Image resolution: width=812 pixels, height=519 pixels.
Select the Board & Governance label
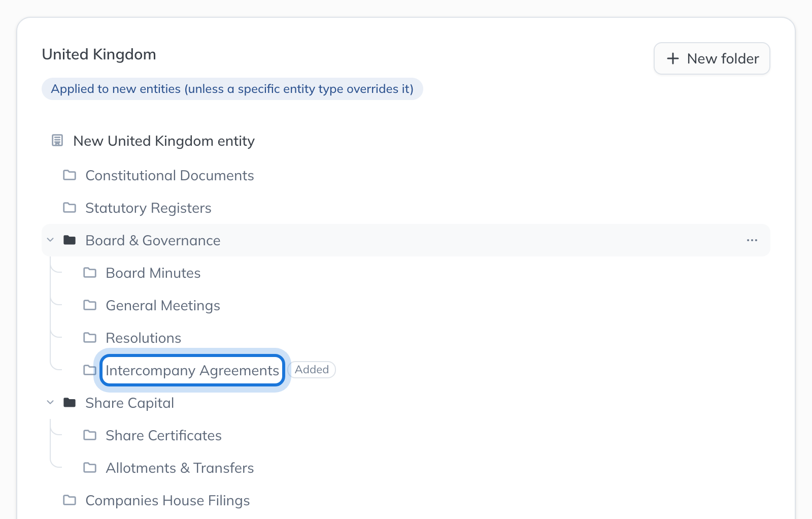pos(153,240)
